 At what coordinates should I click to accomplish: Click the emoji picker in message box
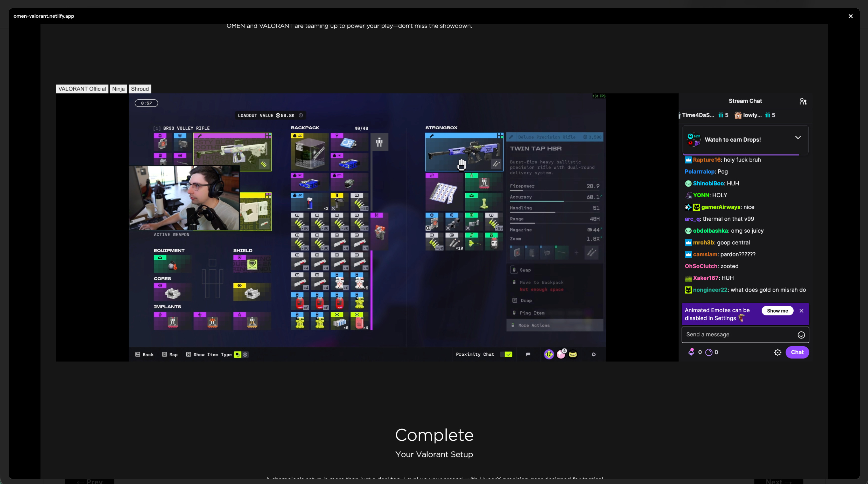(x=801, y=335)
